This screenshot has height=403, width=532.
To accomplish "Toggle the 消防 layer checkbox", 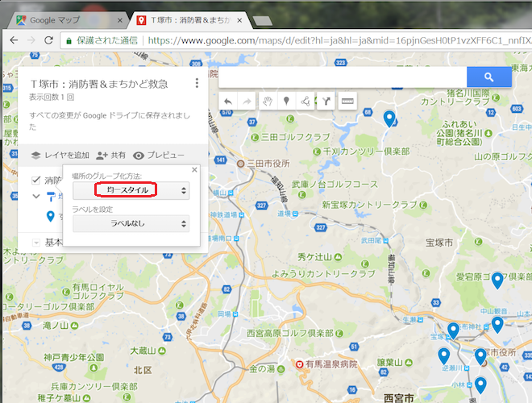I will tap(36, 180).
